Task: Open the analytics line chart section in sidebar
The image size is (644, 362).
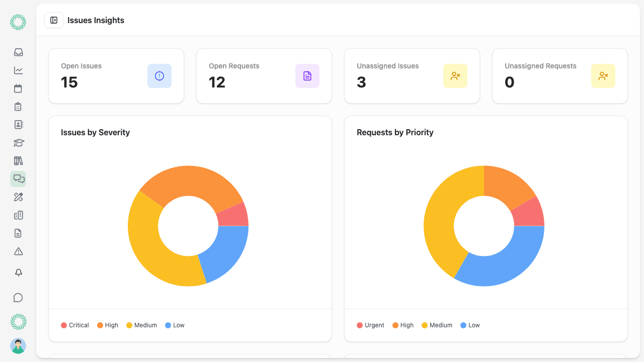Action: point(18,70)
